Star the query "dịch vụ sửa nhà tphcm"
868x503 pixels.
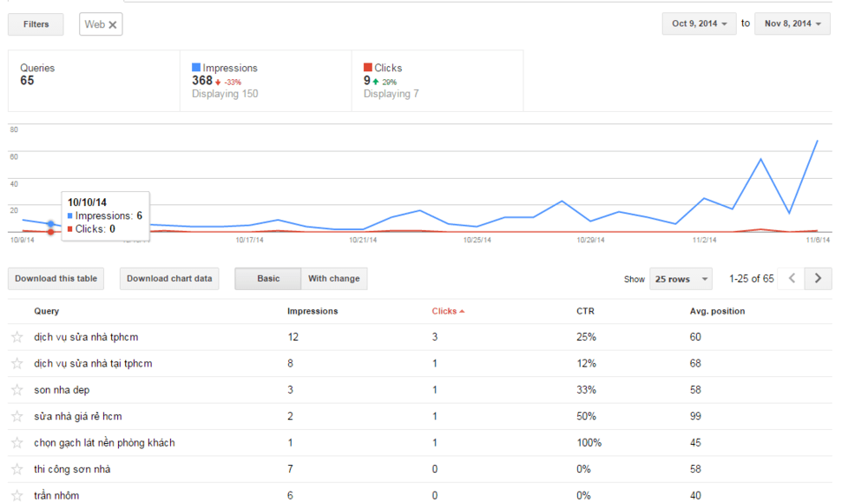point(17,337)
